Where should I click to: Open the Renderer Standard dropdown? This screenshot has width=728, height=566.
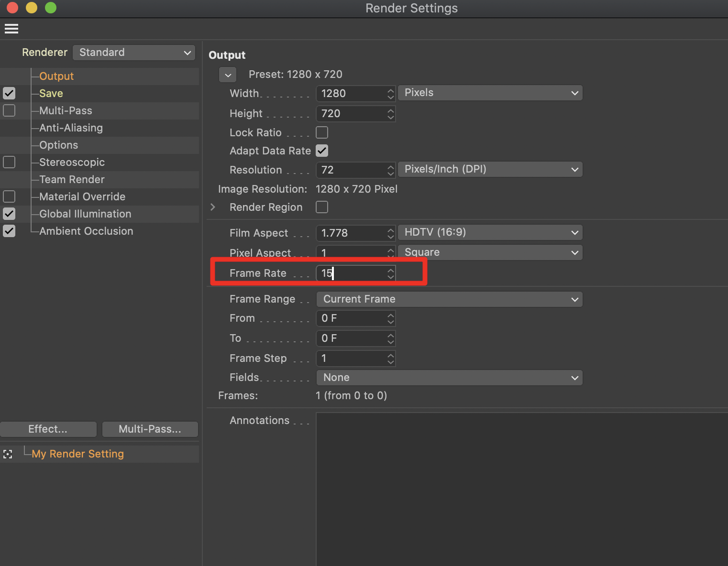[134, 53]
